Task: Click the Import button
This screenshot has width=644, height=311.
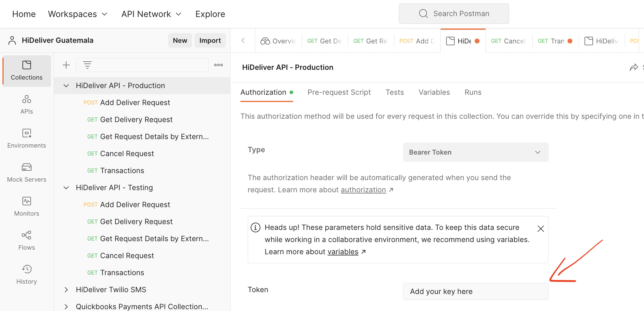Action: 210,40
